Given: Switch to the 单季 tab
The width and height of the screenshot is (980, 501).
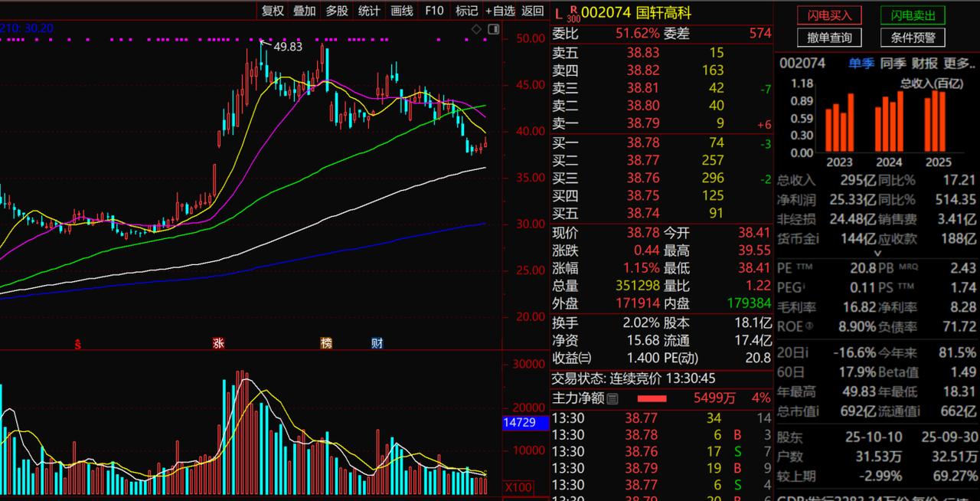Looking at the screenshot, I should (861, 63).
